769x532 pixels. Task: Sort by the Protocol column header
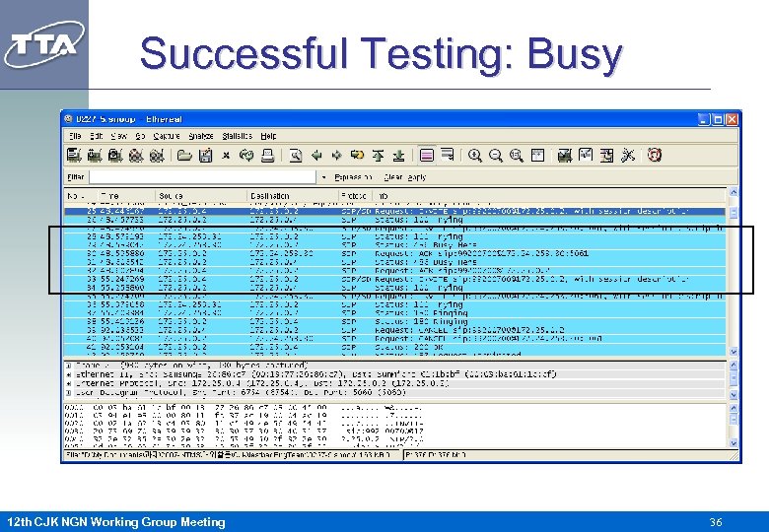tap(355, 195)
